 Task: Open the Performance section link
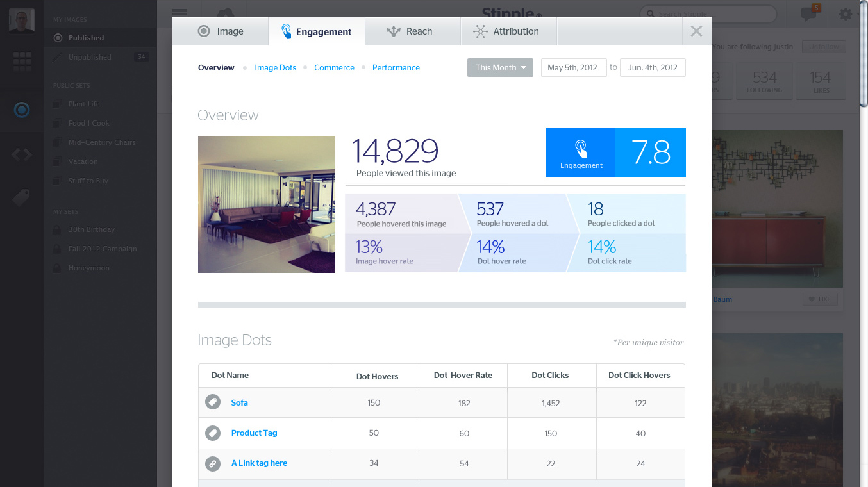396,68
